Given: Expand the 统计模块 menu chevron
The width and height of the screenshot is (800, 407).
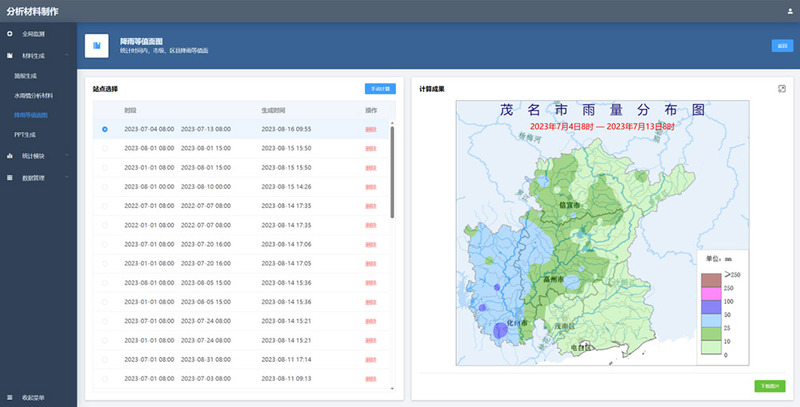Looking at the screenshot, I should pos(67,156).
